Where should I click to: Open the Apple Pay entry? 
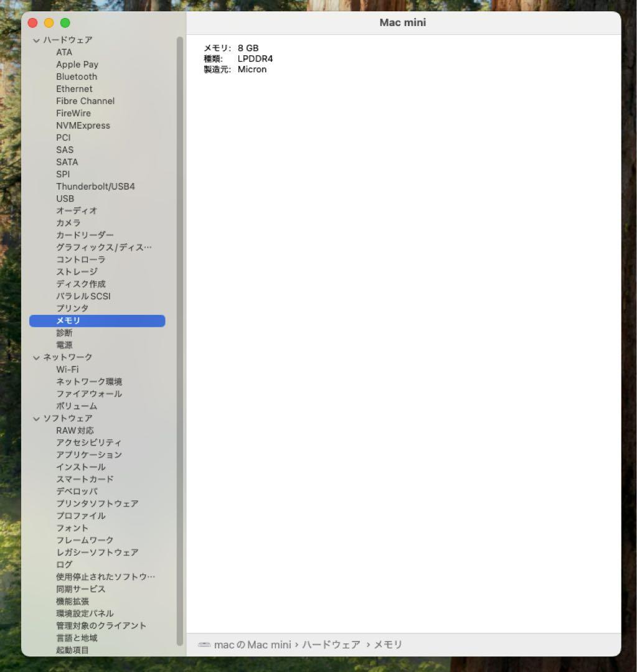pyautogui.click(x=77, y=64)
